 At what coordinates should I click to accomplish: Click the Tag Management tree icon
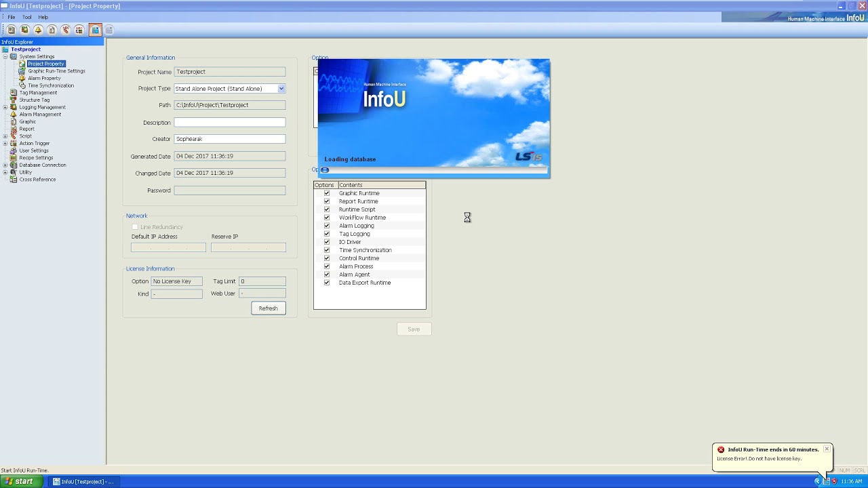point(14,93)
